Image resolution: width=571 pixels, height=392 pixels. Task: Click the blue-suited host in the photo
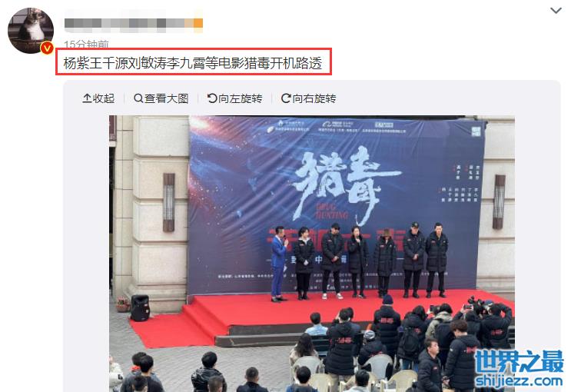click(x=279, y=264)
